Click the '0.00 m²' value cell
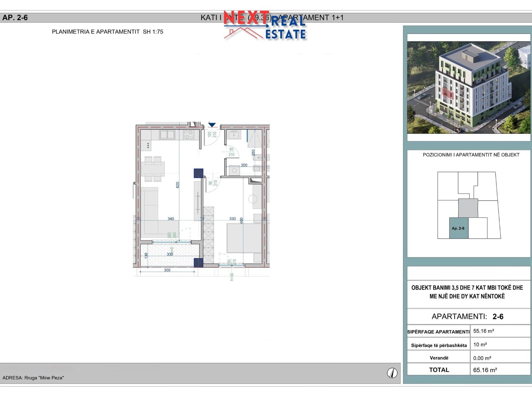 coord(500,357)
